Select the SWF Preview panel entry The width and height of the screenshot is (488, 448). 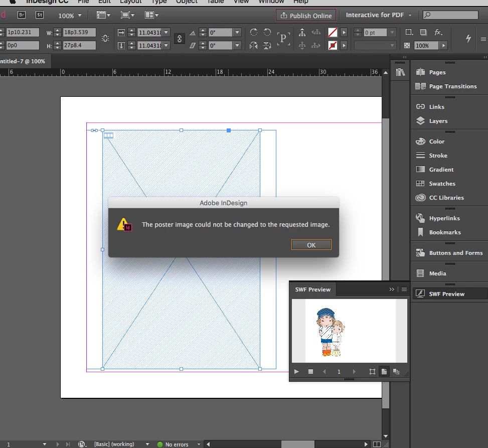click(x=450, y=293)
